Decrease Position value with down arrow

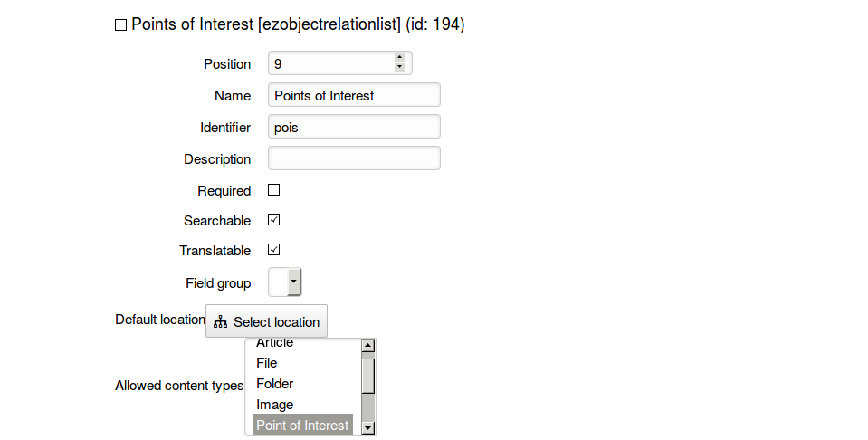tap(399, 68)
